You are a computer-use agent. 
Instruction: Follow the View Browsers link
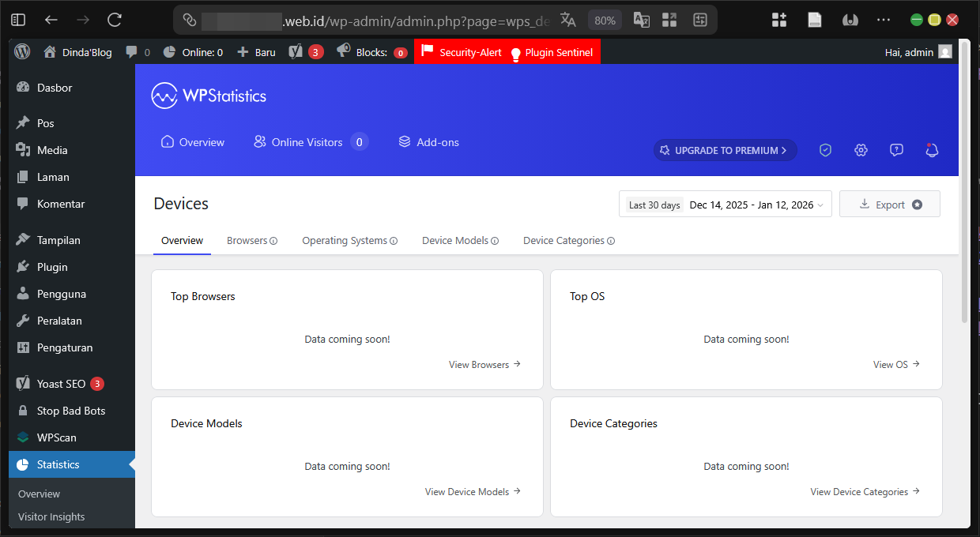click(x=484, y=365)
